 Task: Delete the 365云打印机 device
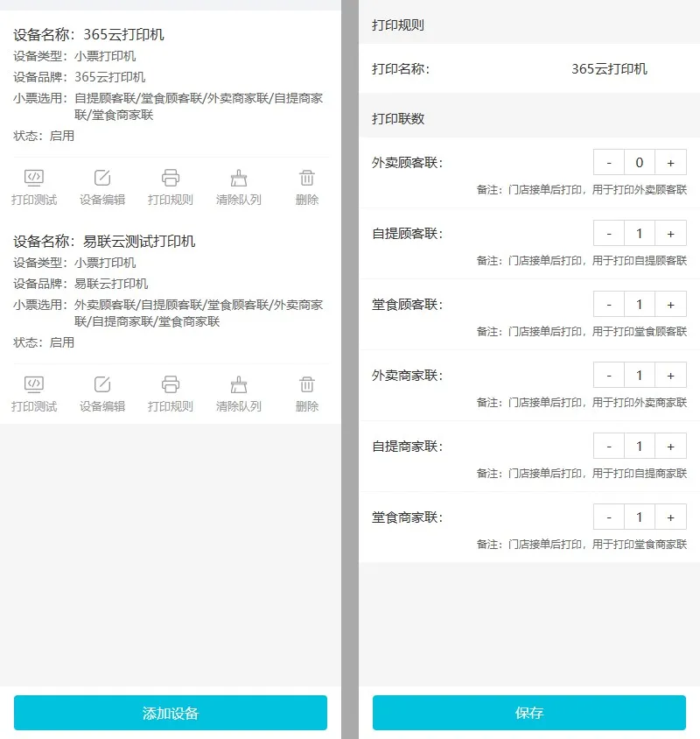[306, 187]
